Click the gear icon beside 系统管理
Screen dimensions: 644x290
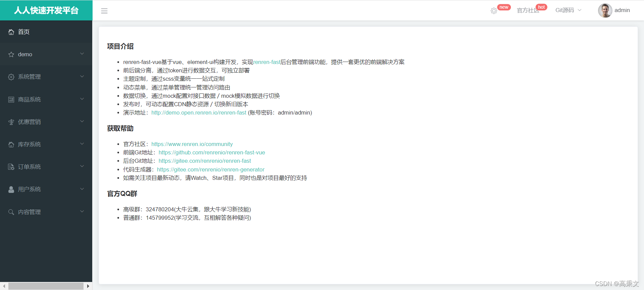click(11, 77)
